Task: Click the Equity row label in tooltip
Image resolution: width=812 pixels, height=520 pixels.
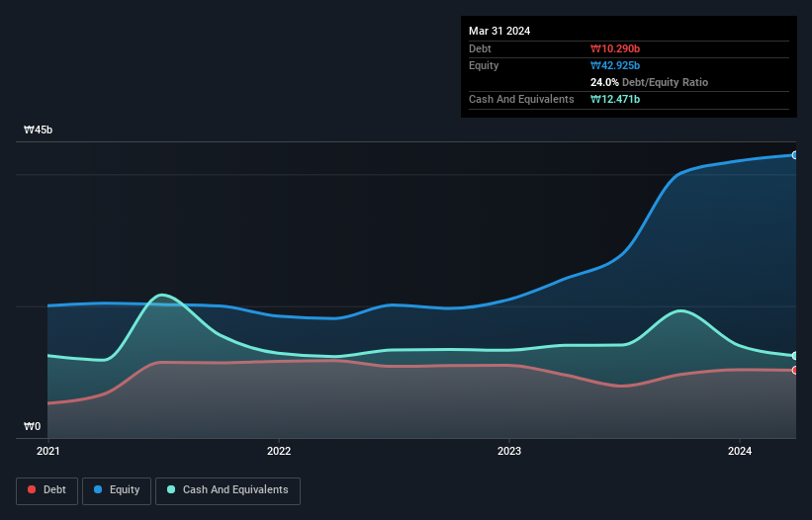Action: click(x=484, y=65)
